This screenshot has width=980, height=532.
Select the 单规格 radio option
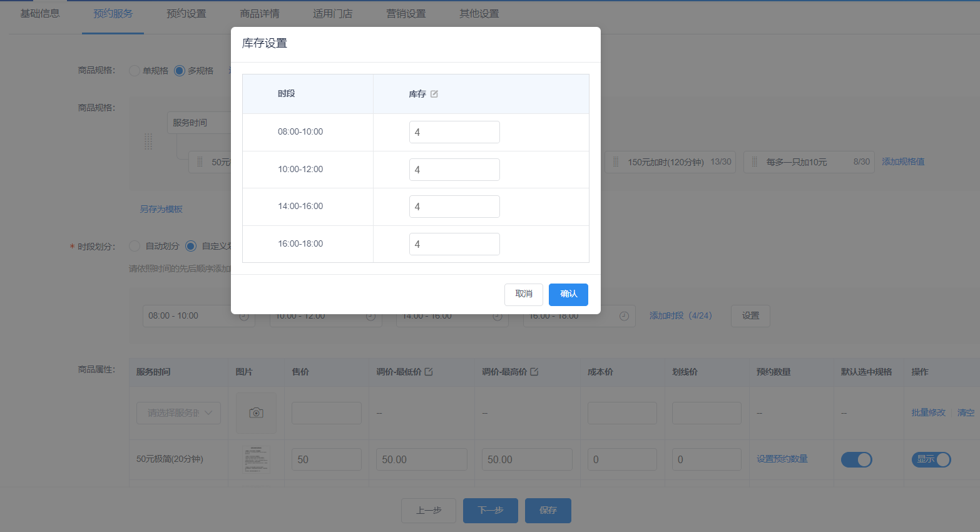click(135, 71)
